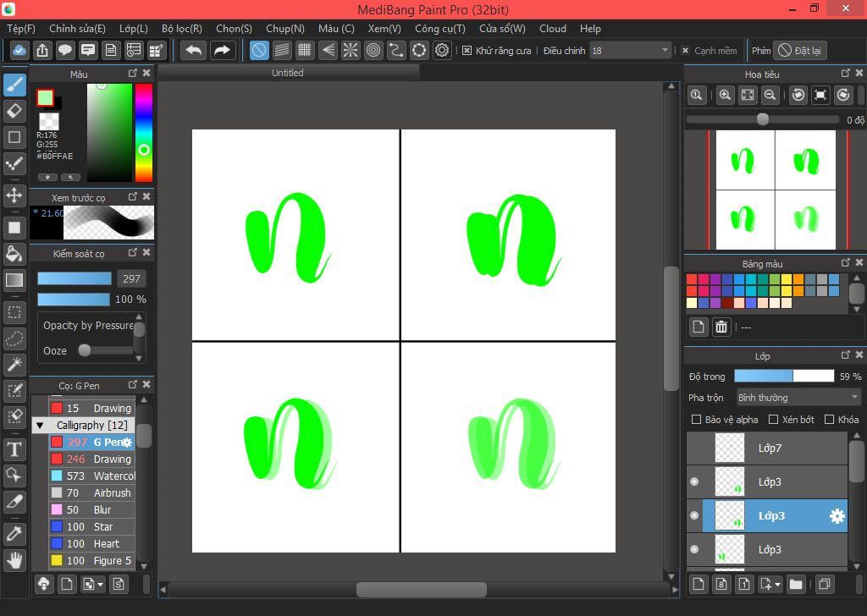The width and height of the screenshot is (867, 616).
Task: Delete color using palette trash icon
Action: pos(721,327)
